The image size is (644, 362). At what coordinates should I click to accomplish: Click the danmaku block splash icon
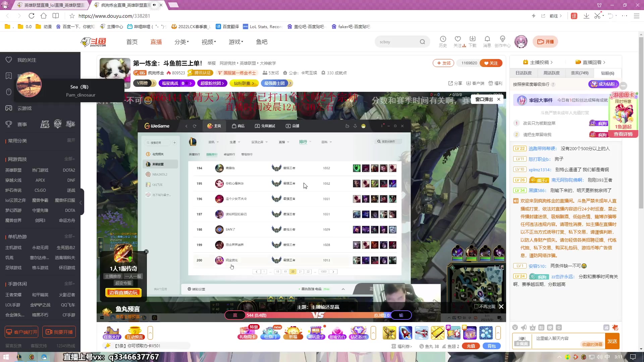tap(615, 327)
